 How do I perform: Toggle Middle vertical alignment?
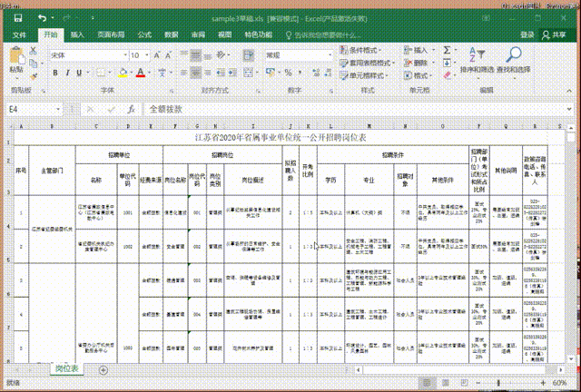click(196, 55)
